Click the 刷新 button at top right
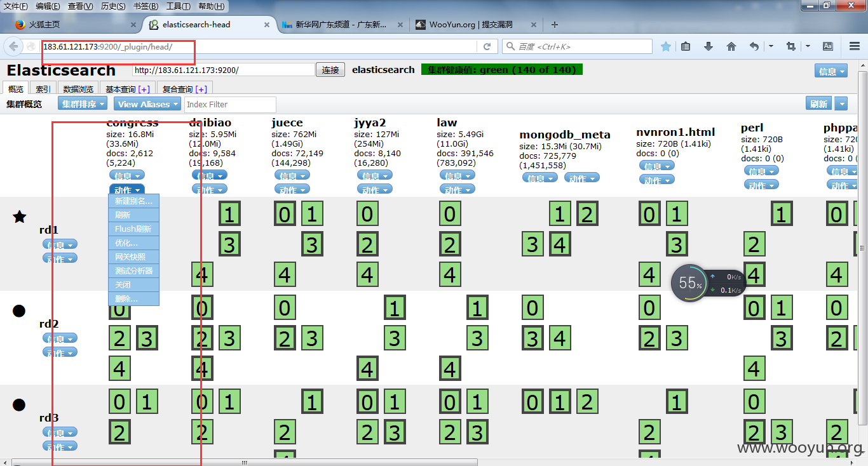Viewport: 868px width, 466px height. (x=819, y=104)
